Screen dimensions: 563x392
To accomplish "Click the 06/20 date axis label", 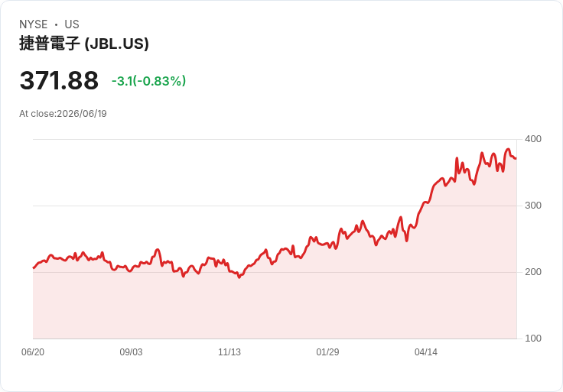I will pos(33,352).
